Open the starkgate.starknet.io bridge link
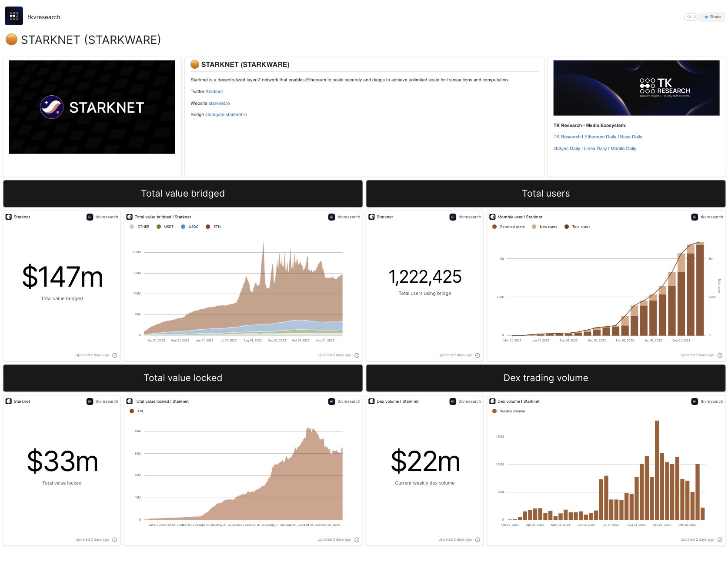Viewport: 728px width, 582px height. point(226,115)
